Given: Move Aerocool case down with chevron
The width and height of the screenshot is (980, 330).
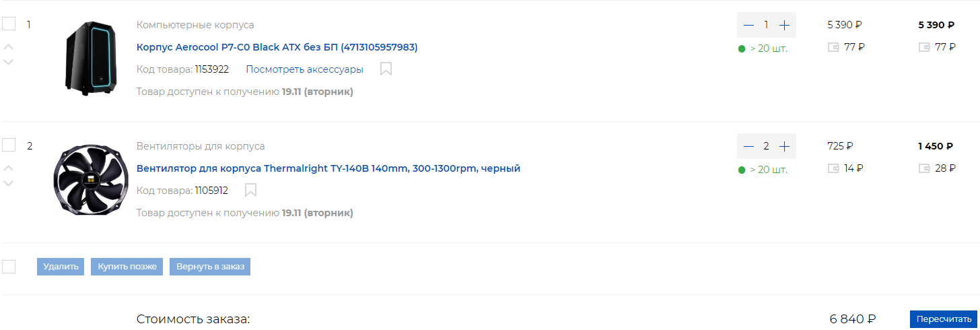Looking at the screenshot, I should click(9, 62).
